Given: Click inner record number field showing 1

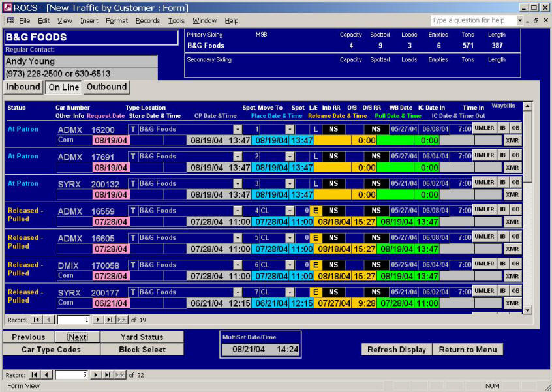Looking at the screenshot, I should 74,320.
